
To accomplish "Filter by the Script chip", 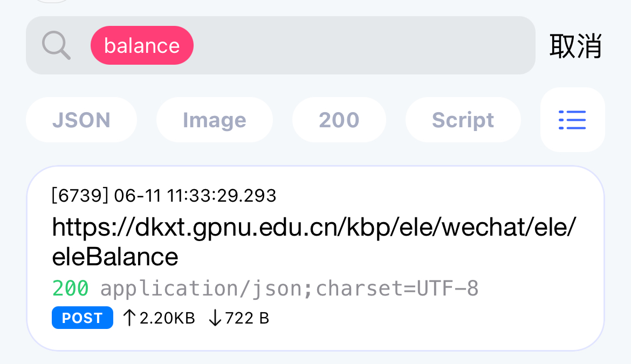I will [x=463, y=120].
